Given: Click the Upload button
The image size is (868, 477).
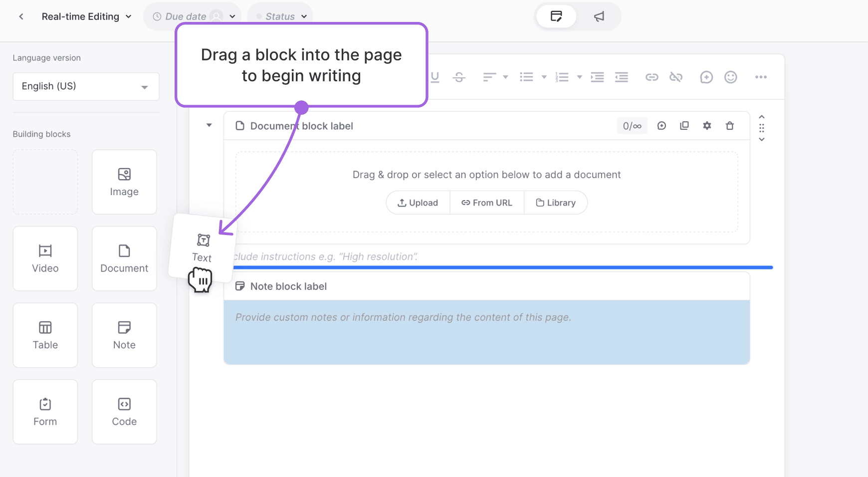Looking at the screenshot, I should coord(418,203).
